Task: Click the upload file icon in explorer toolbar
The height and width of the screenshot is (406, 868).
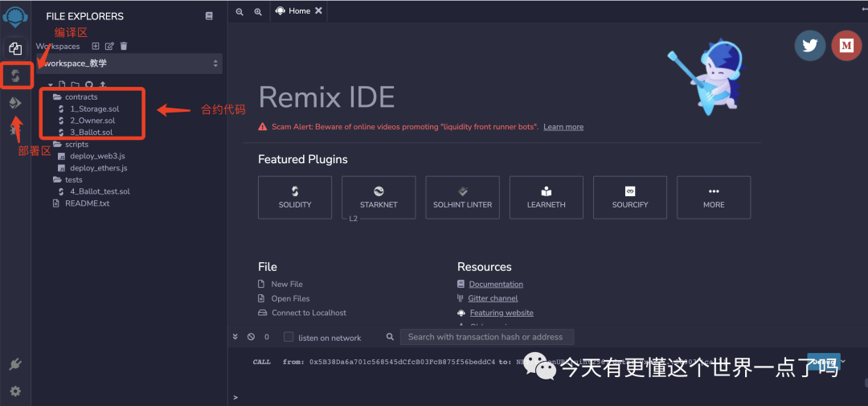Action: point(102,84)
